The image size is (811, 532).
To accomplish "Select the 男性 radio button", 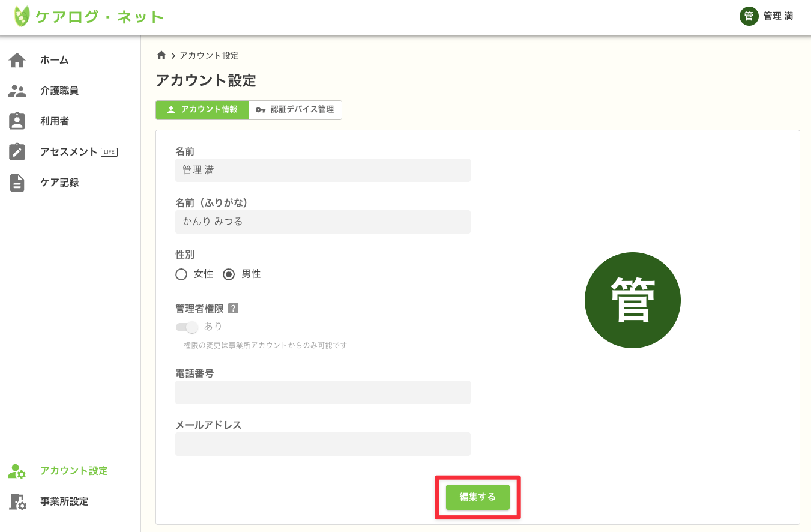I will [229, 274].
